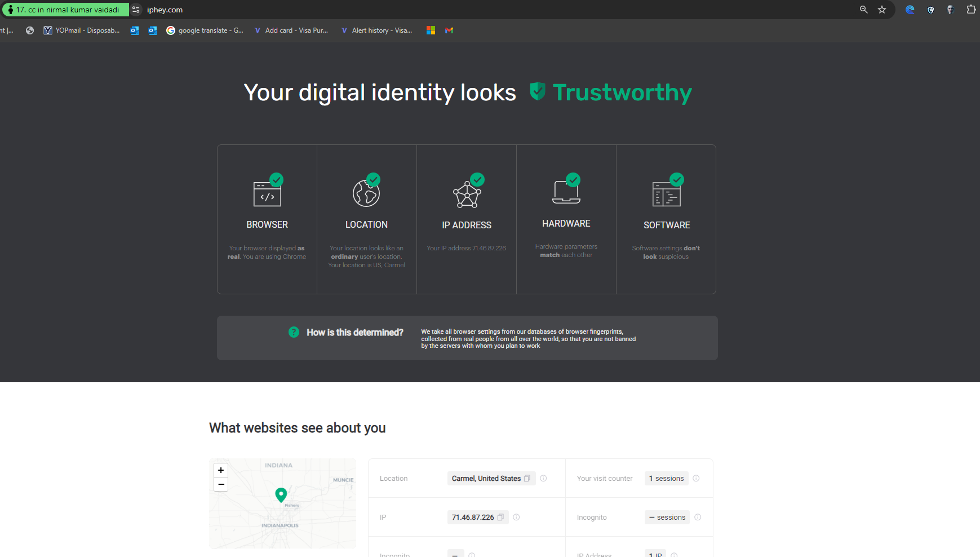Open the YOPmail bookmark

click(82, 30)
